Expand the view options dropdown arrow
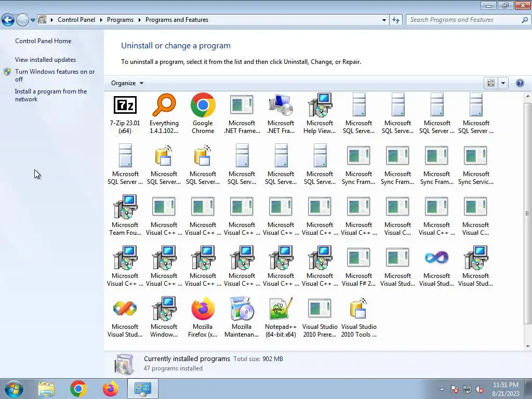 [x=503, y=83]
